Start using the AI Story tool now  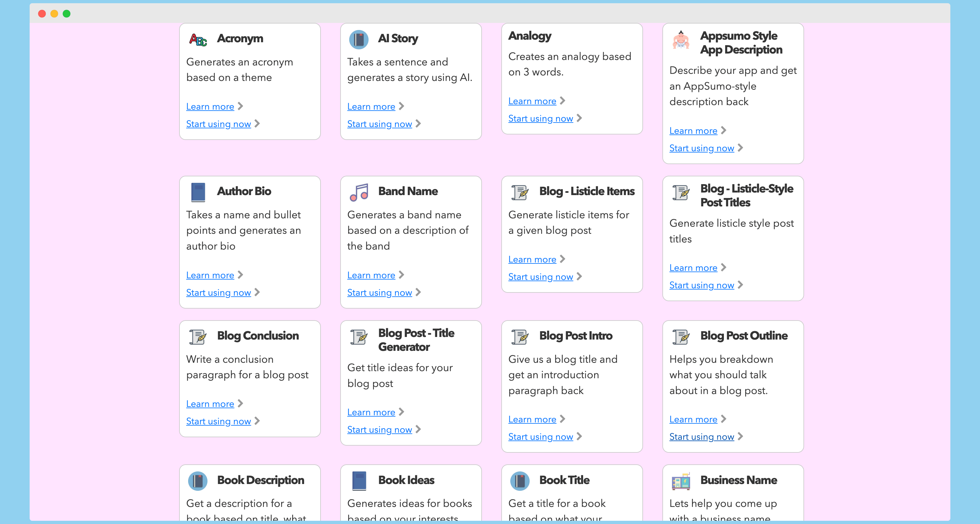point(379,124)
